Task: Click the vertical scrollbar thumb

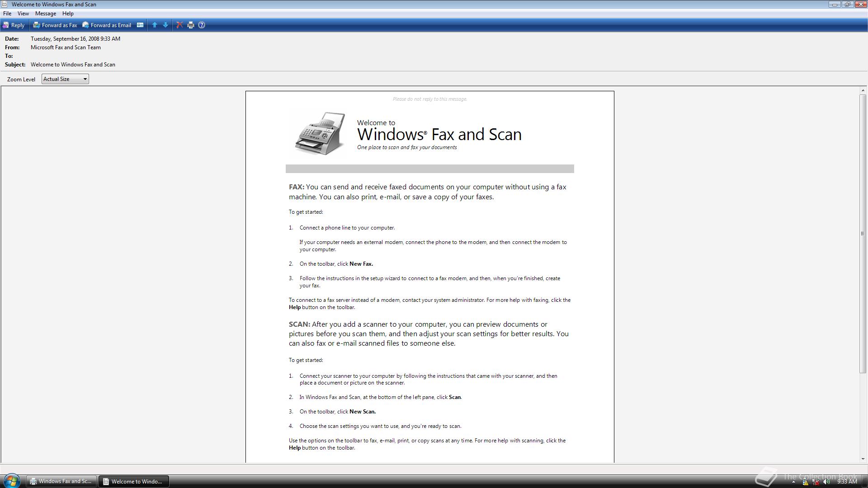Action: tap(863, 234)
